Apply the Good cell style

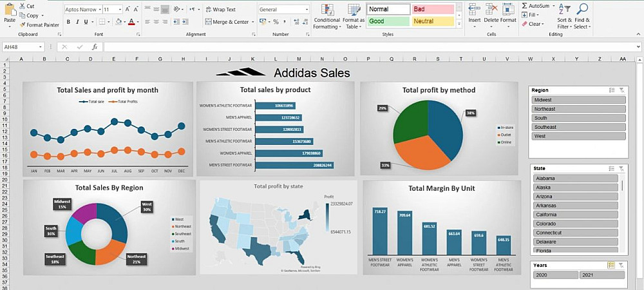(388, 21)
